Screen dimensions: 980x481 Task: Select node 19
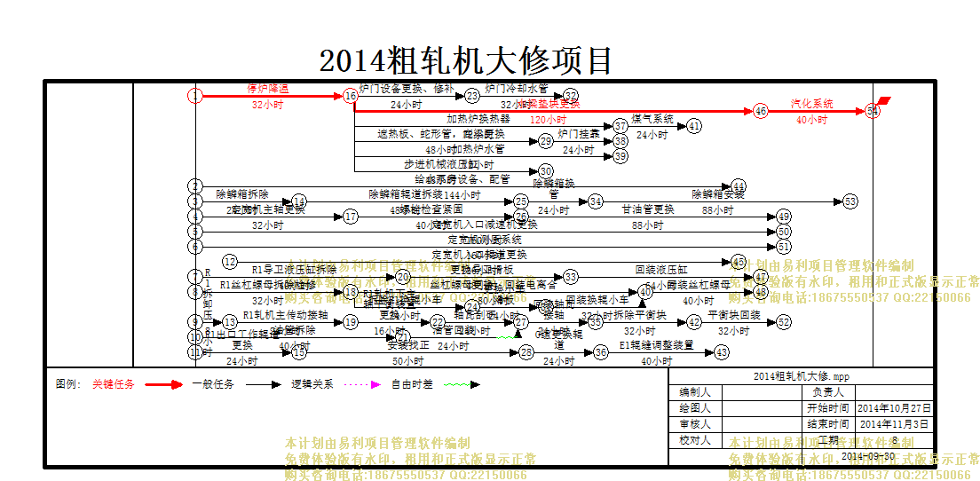click(351, 322)
